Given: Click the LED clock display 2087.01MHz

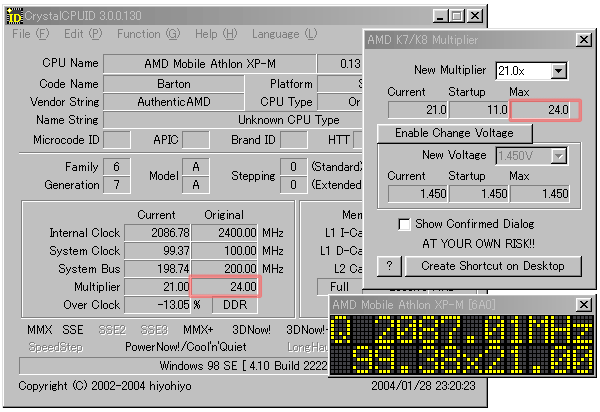Looking at the screenshot, I should pos(462,344).
